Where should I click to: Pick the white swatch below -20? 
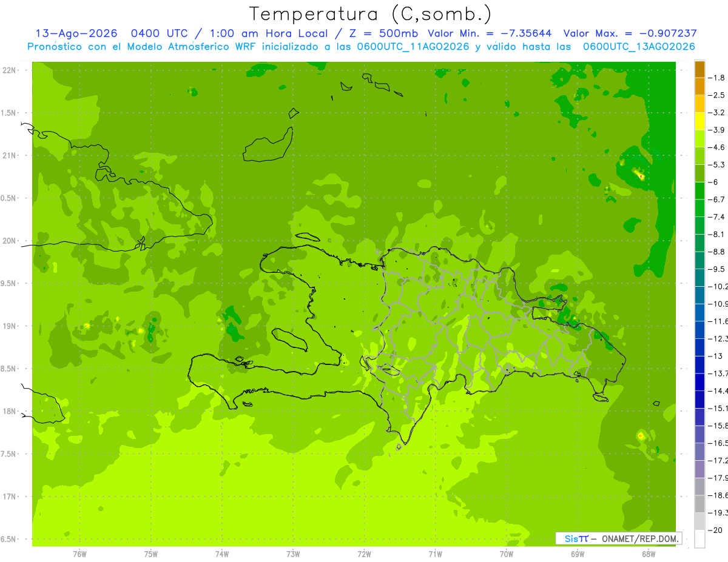tap(699, 539)
